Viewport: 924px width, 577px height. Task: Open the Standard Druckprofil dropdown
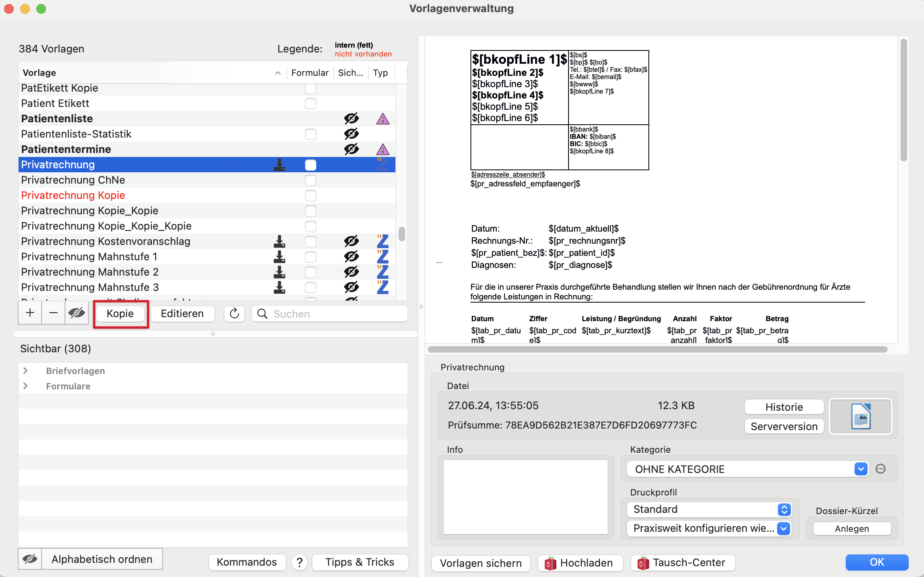click(x=709, y=509)
